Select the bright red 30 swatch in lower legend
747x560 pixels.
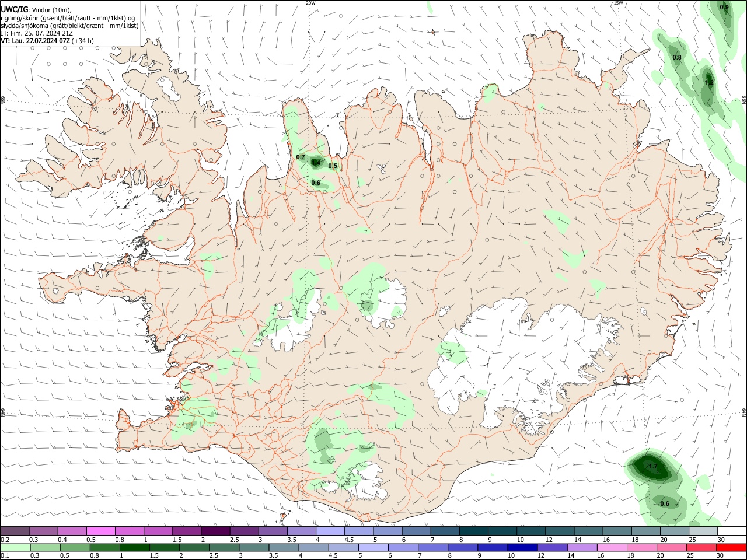pos(731,548)
